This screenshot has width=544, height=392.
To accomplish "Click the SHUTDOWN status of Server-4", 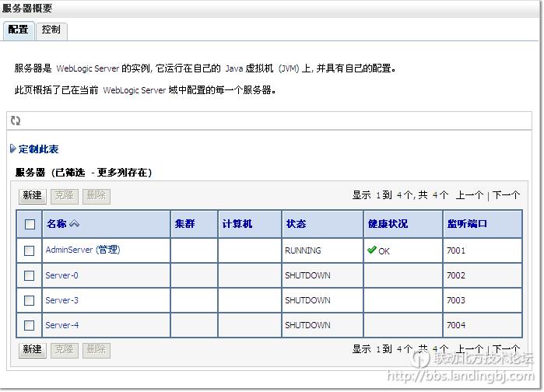I will coord(307,325).
